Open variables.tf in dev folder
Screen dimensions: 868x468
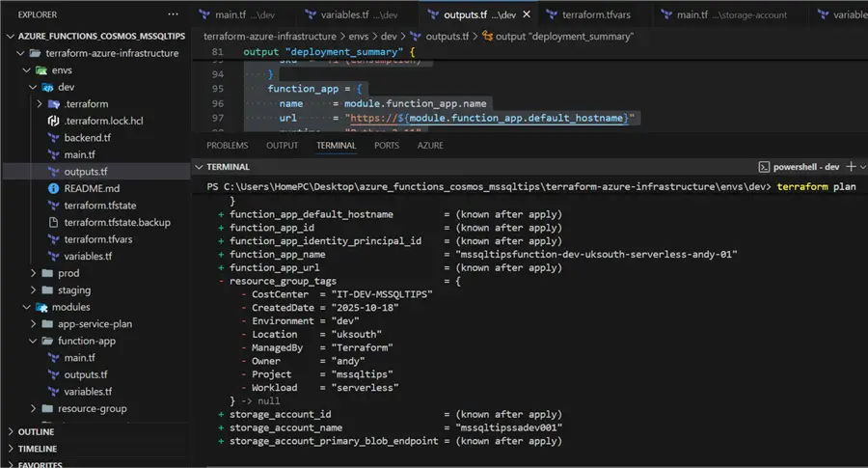88,256
